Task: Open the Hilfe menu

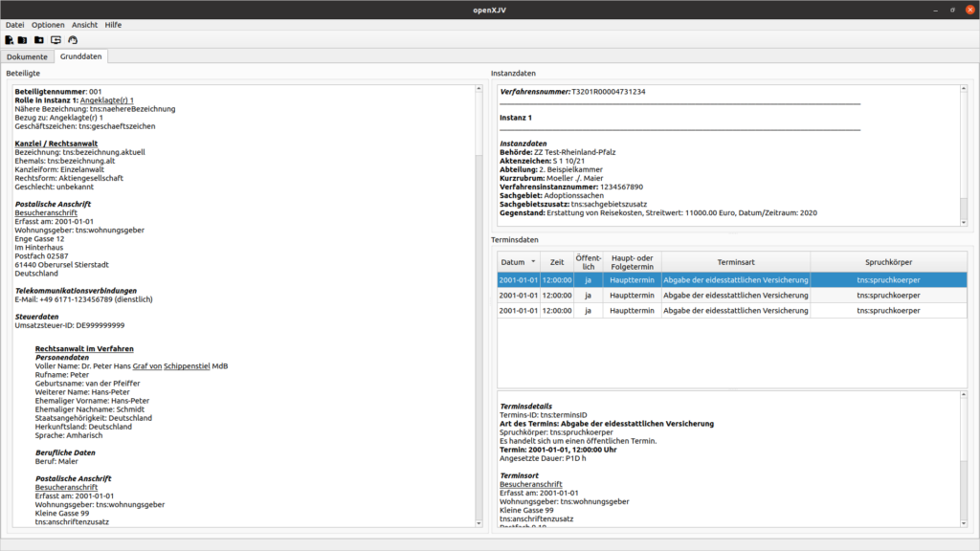Action: (x=113, y=25)
